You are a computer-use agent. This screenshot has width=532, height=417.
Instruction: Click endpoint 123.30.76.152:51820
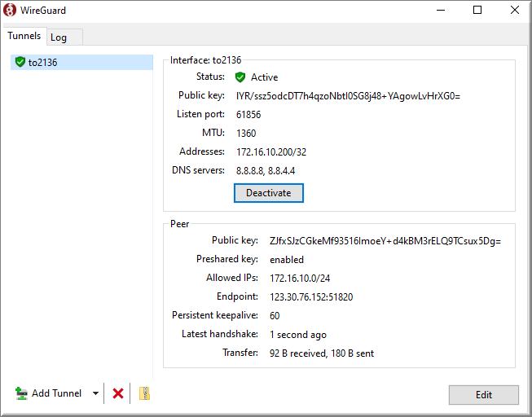(311, 297)
